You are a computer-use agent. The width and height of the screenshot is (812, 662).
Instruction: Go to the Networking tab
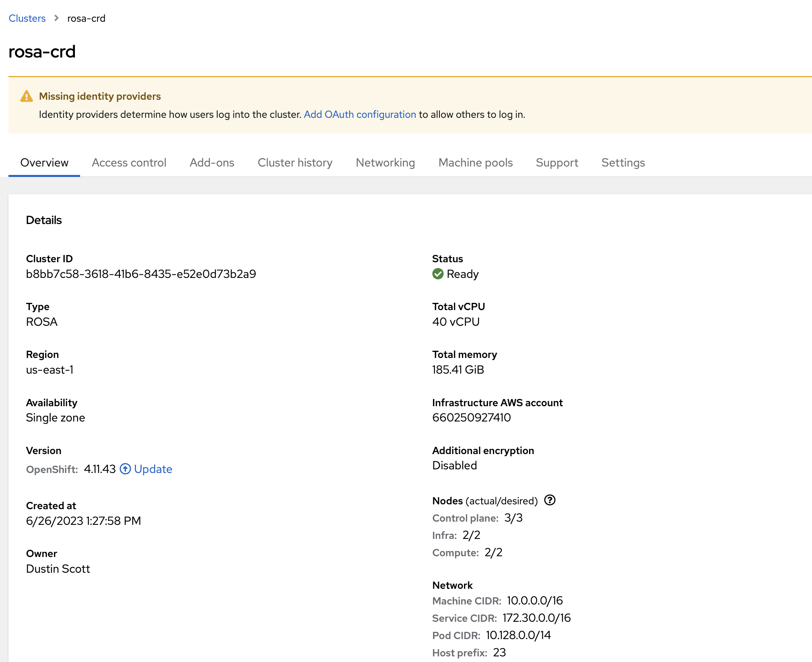click(x=385, y=162)
